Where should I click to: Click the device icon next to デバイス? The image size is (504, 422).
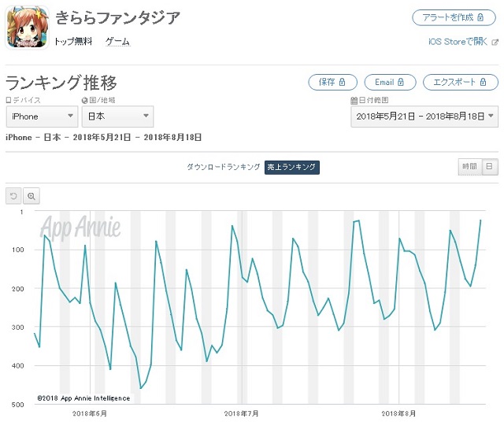[x=9, y=101]
